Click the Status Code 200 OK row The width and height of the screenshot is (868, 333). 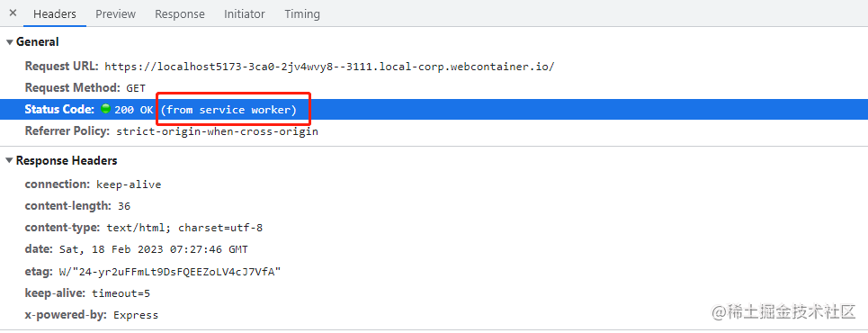click(434, 110)
